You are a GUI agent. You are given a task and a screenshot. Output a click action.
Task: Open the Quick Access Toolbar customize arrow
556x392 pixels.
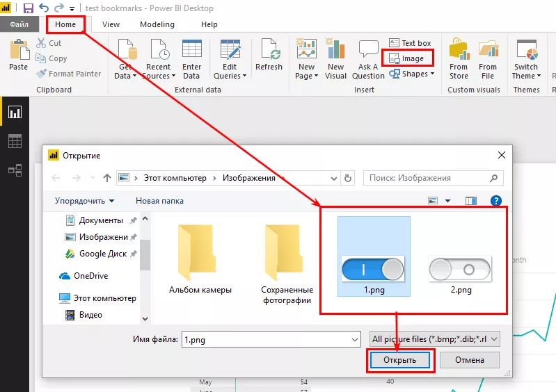tap(72, 9)
